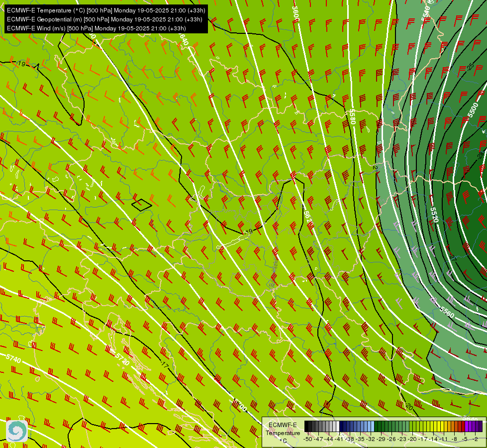The image size is (487, 448).
Task: Click the -32 tick on the temperature legend
Action: pyautogui.click(x=371, y=440)
